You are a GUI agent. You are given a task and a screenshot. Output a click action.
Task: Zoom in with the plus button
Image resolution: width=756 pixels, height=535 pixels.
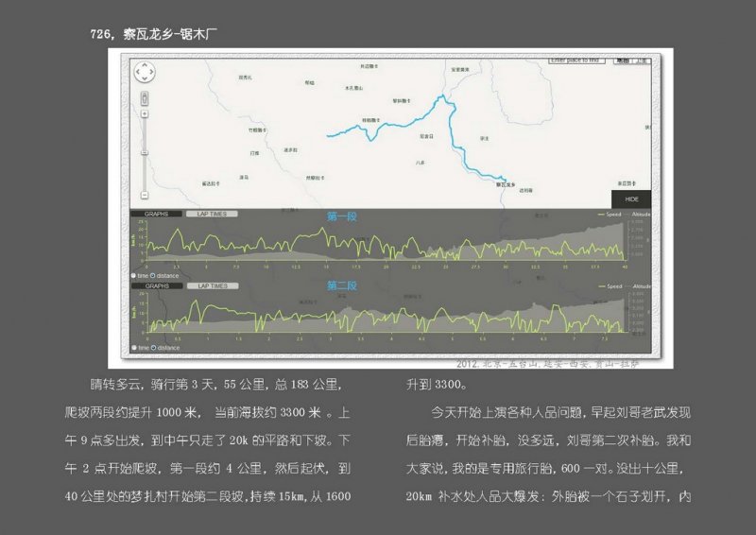click(x=145, y=114)
